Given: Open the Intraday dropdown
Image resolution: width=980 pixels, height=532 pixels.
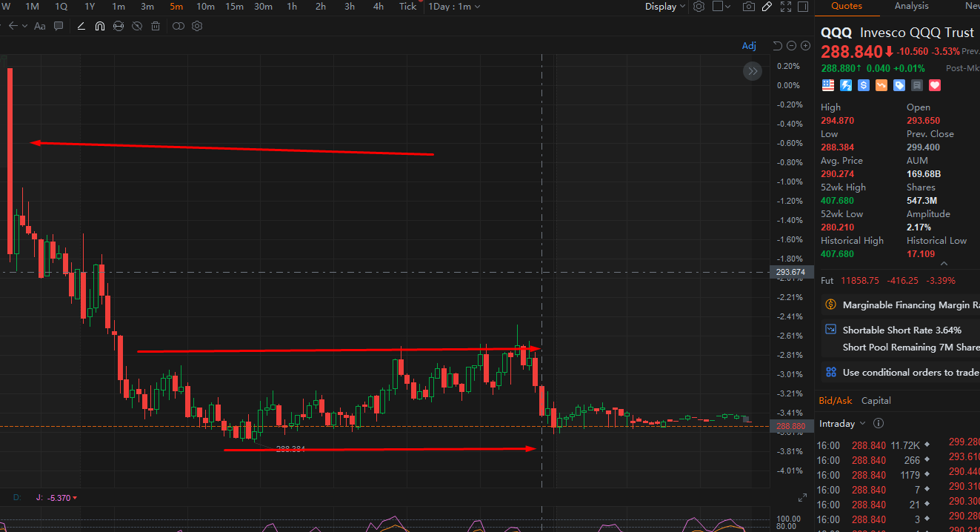Looking at the screenshot, I should [842, 424].
